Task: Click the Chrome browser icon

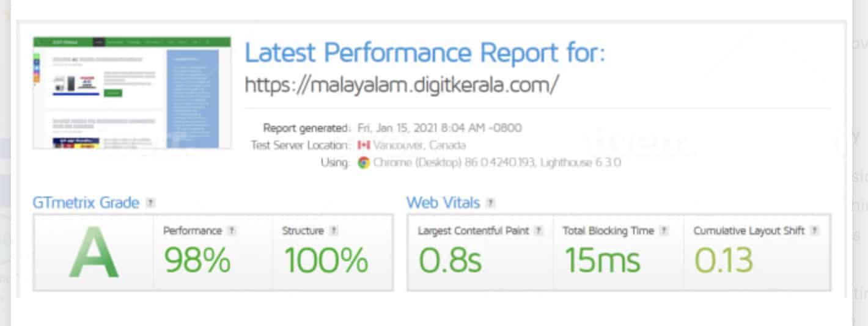Action: tap(364, 163)
